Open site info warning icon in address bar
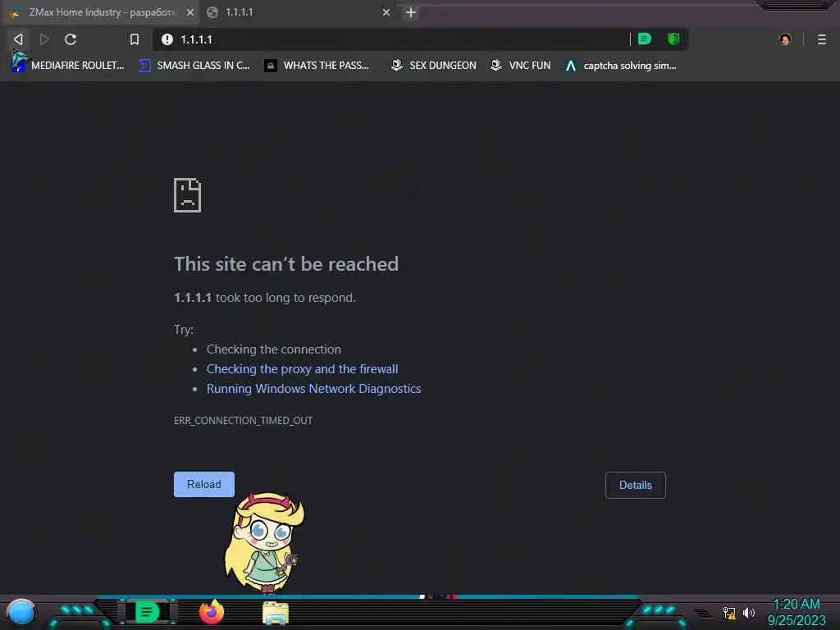This screenshot has width=840, height=630. 167,39
